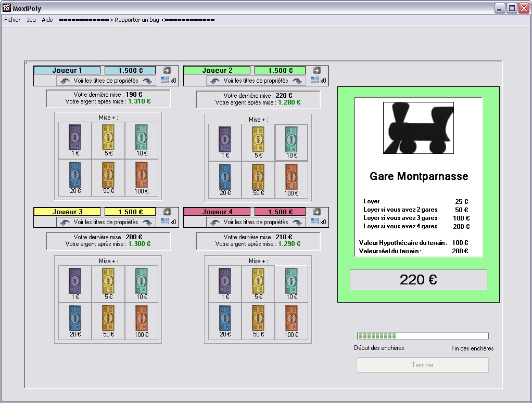Click the 220 € current bid display
532x403 pixels.
pyautogui.click(x=419, y=280)
